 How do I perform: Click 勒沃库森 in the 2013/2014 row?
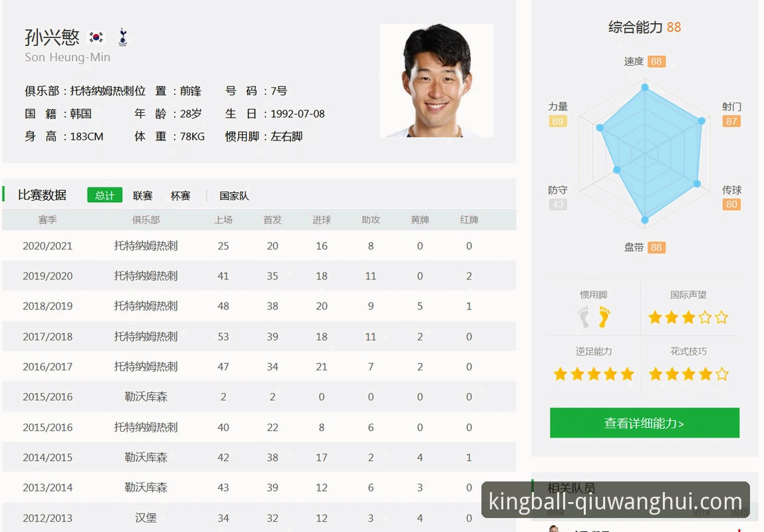146,487
